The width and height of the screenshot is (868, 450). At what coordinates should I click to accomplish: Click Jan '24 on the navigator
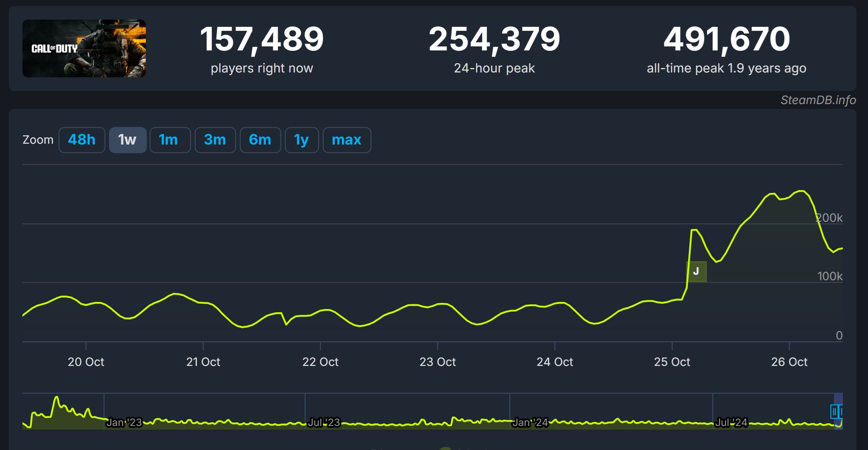tap(530, 422)
